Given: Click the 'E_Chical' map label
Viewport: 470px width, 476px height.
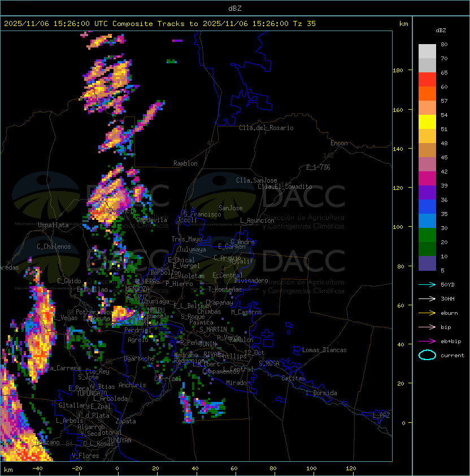Looking at the screenshot, I should (181, 260).
